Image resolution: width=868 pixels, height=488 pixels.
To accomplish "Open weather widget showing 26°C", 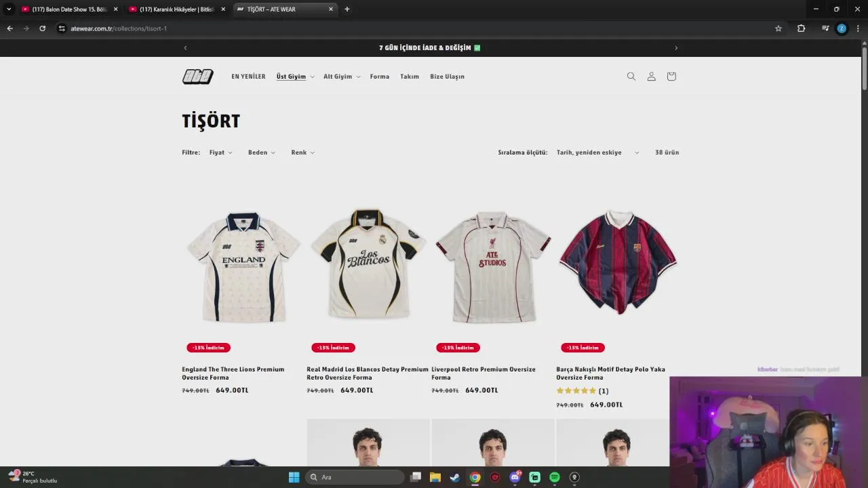I will click(33, 477).
